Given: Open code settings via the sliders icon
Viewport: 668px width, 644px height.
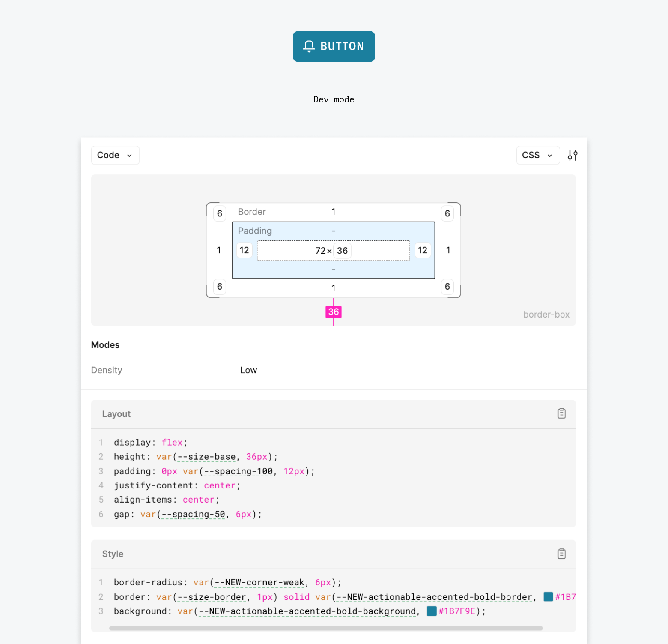Looking at the screenshot, I should pyautogui.click(x=573, y=155).
